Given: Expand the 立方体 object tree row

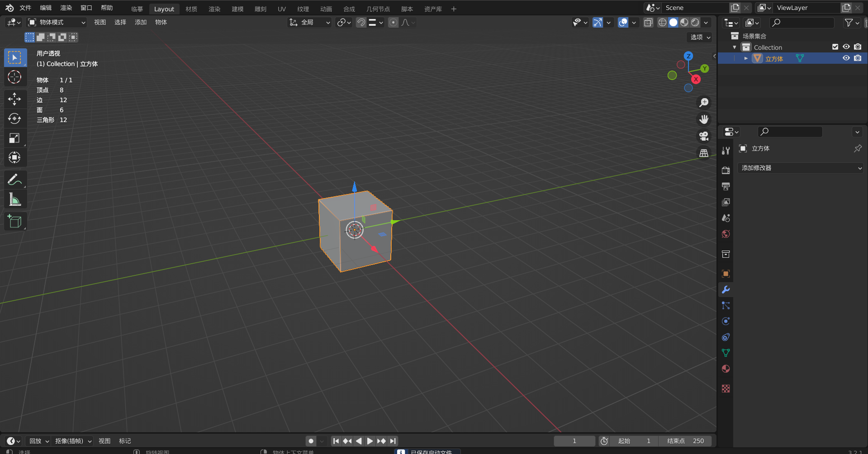Looking at the screenshot, I should 746,58.
